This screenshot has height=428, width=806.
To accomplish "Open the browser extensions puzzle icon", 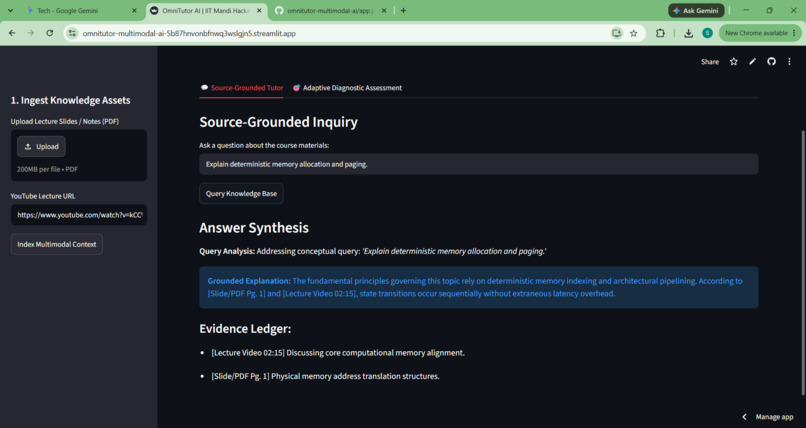I will tap(660, 33).
